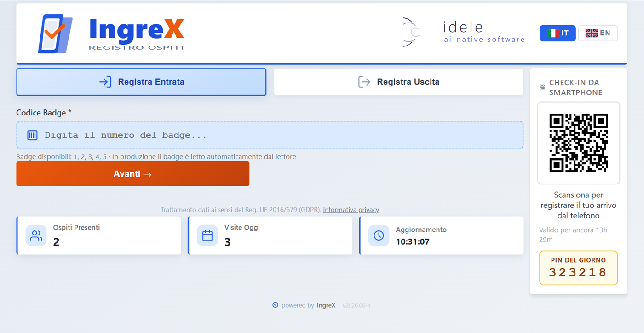Switch to the Registra Entrata tab
This screenshot has height=333, width=644.
(141, 82)
